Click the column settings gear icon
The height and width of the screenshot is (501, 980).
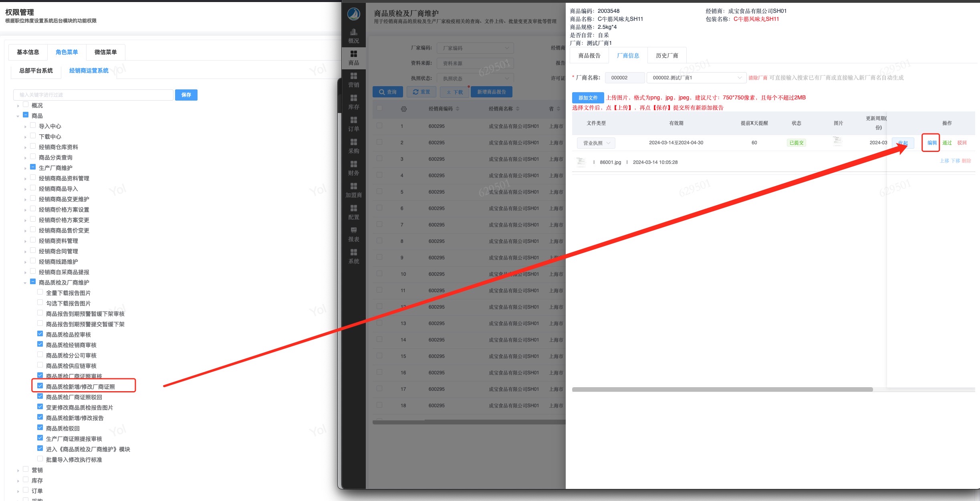pos(403,109)
